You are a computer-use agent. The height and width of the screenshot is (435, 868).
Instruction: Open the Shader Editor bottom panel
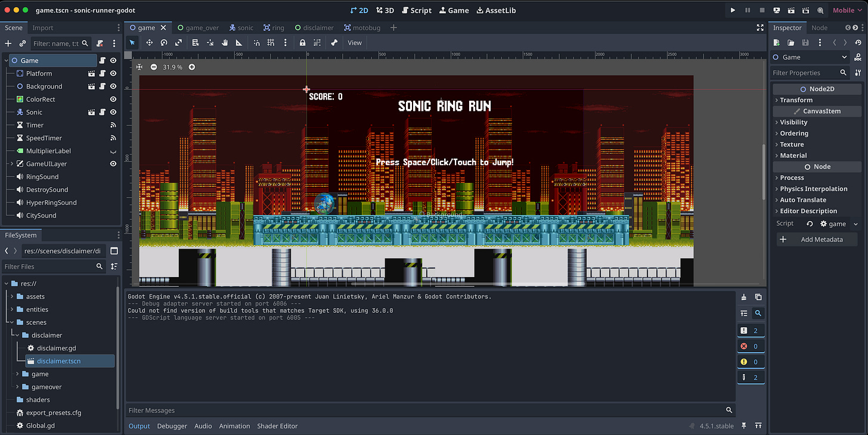tap(277, 426)
